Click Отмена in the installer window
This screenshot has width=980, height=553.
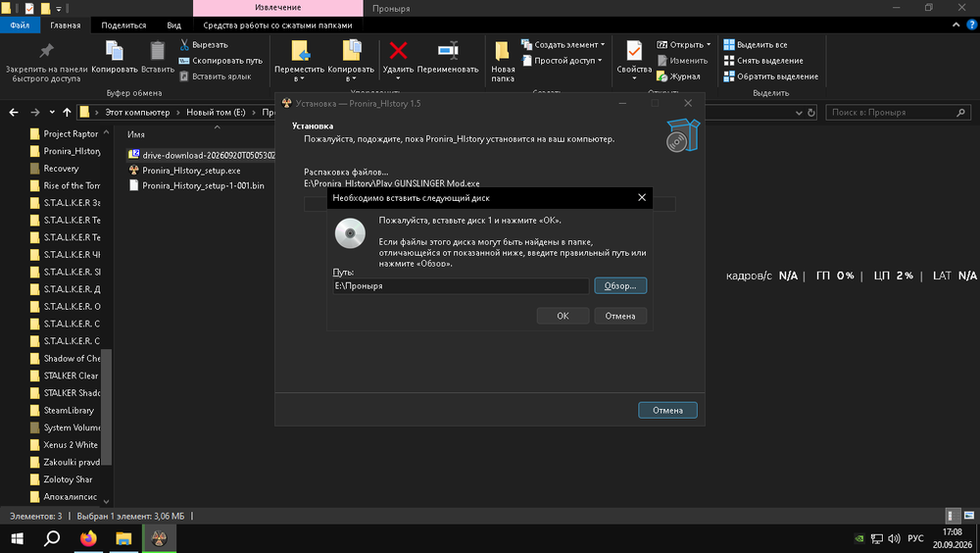(667, 411)
